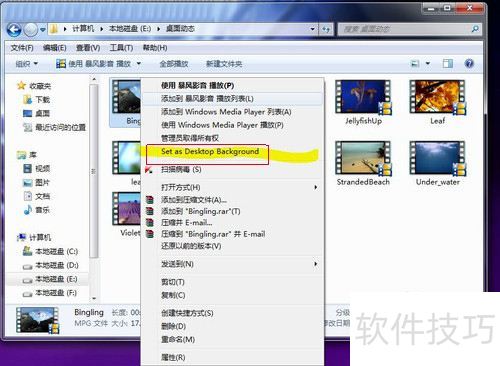This screenshot has height=366, width=500.
Task: Click the 全部播放 toolbar button
Action: [174, 63]
